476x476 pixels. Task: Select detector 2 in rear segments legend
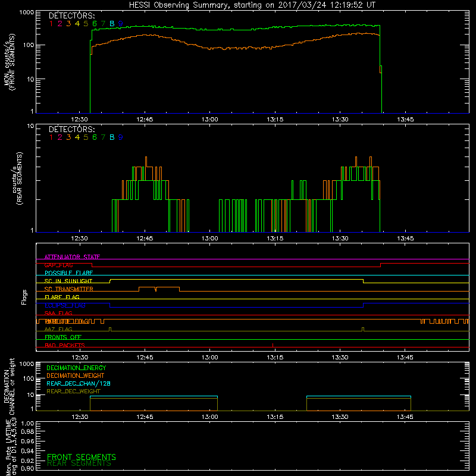60,137
